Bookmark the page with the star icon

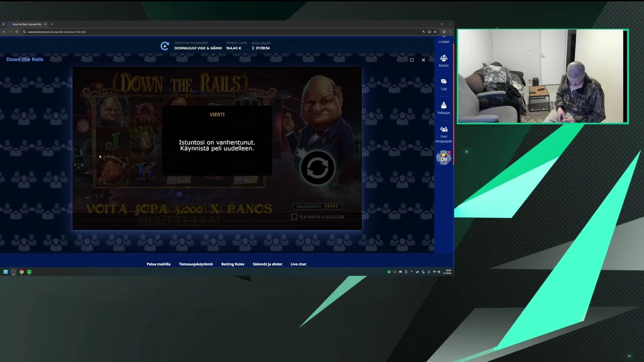point(435,32)
